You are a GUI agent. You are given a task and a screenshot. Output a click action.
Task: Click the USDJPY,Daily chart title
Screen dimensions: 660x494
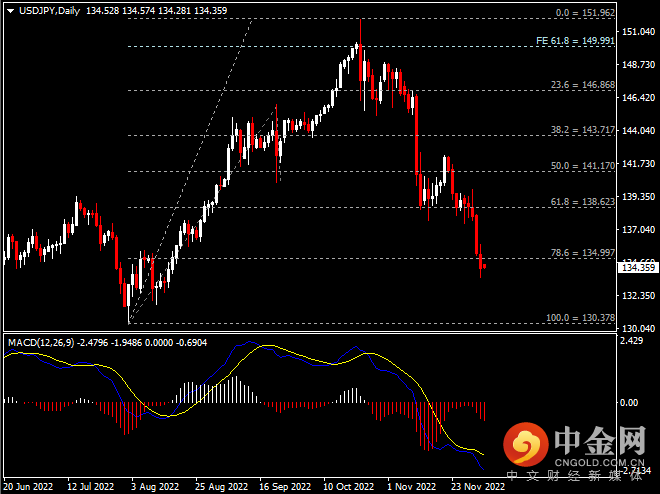[50, 11]
